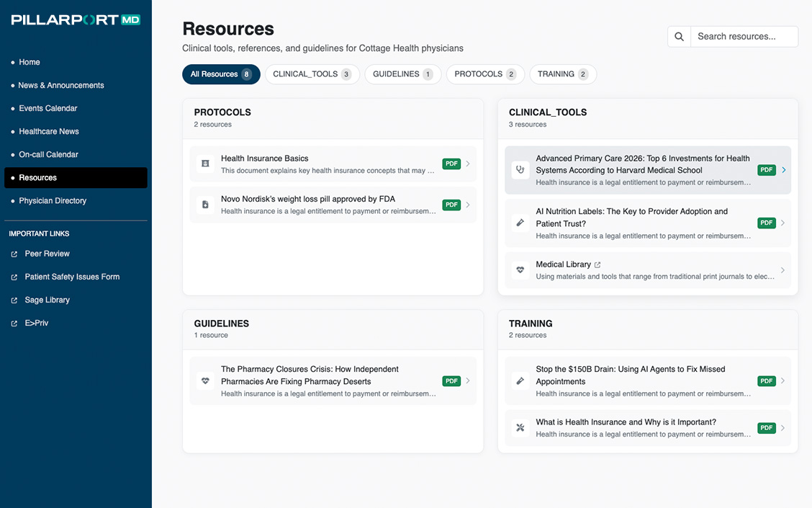Click the pill bottle icon on Novo Nordisk resource

204,205
